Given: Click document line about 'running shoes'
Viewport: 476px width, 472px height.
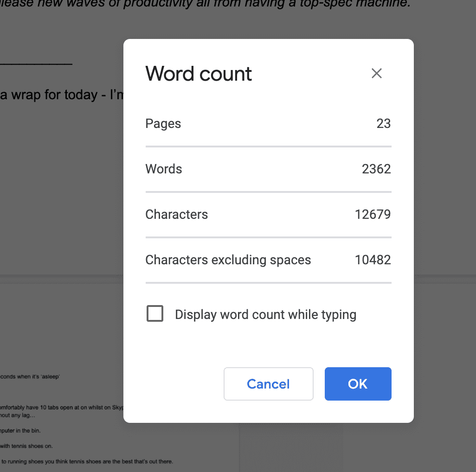Looking at the screenshot, I should (86, 461).
